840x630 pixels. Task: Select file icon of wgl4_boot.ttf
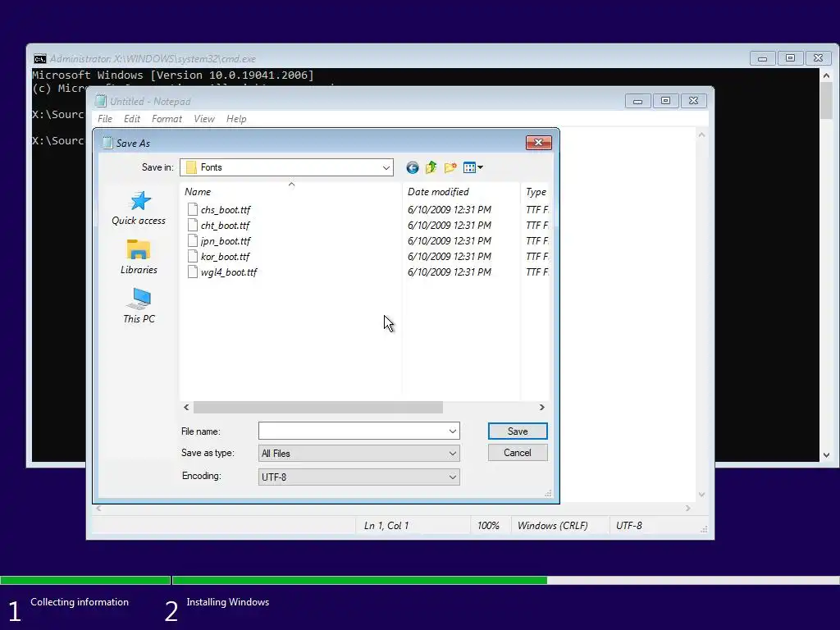pyautogui.click(x=192, y=272)
